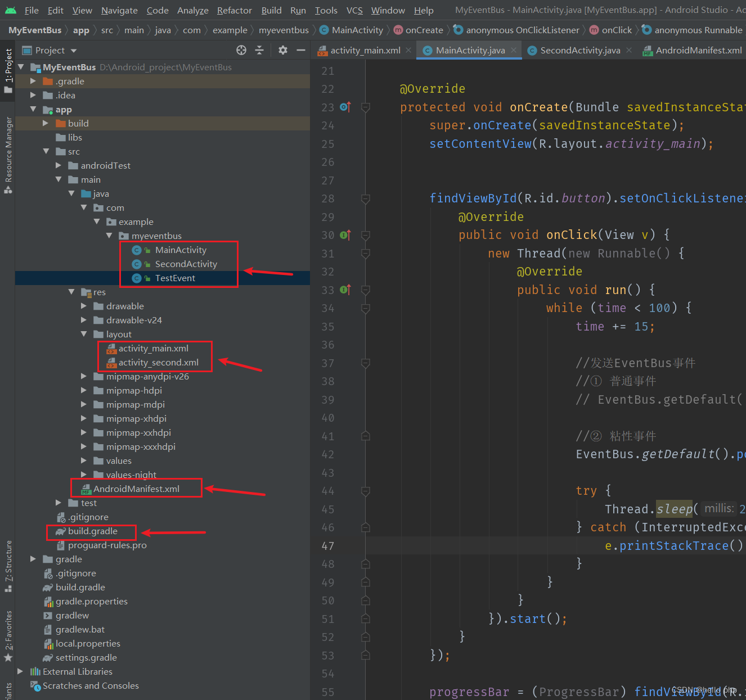Screen dimensions: 746x700
Task: Open the File menu
Action: click(x=32, y=10)
